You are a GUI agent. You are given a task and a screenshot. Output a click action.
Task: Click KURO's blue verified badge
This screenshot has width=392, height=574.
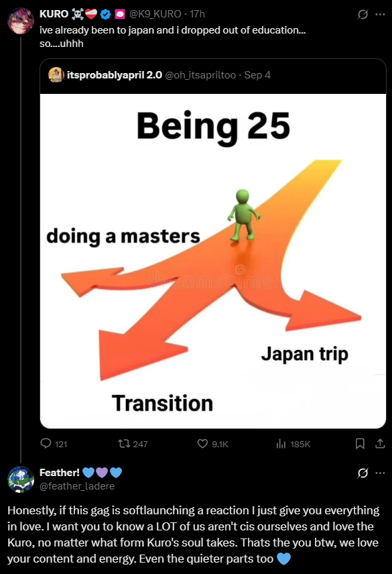click(x=105, y=14)
